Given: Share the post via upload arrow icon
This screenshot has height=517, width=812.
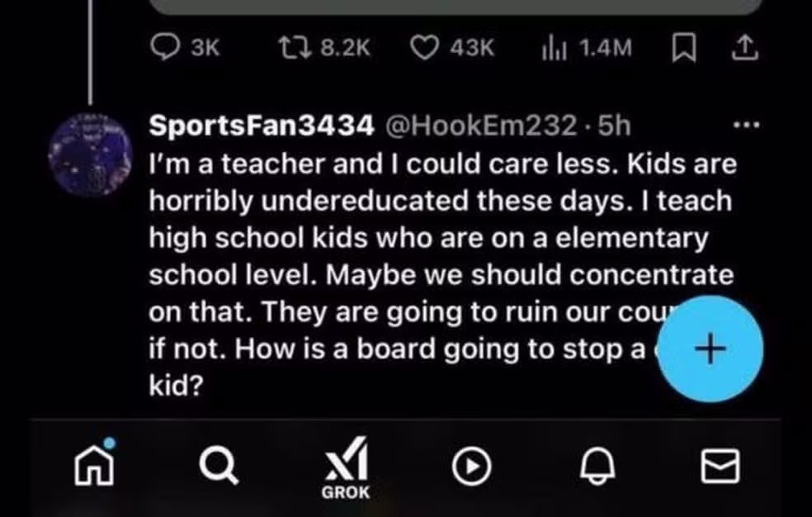Looking at the screenshot, I should (744, 47).
